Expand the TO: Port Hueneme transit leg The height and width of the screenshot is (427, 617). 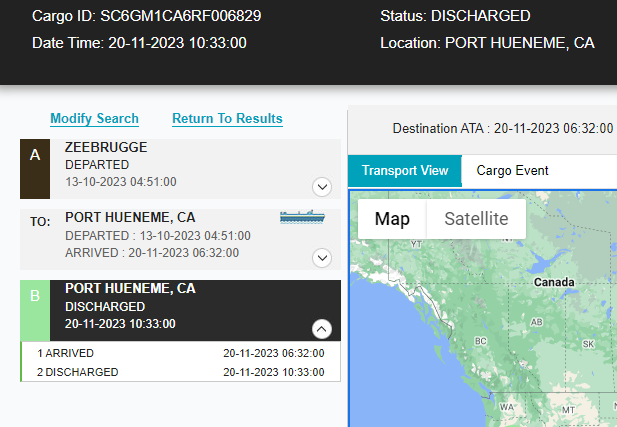point(322,258)
